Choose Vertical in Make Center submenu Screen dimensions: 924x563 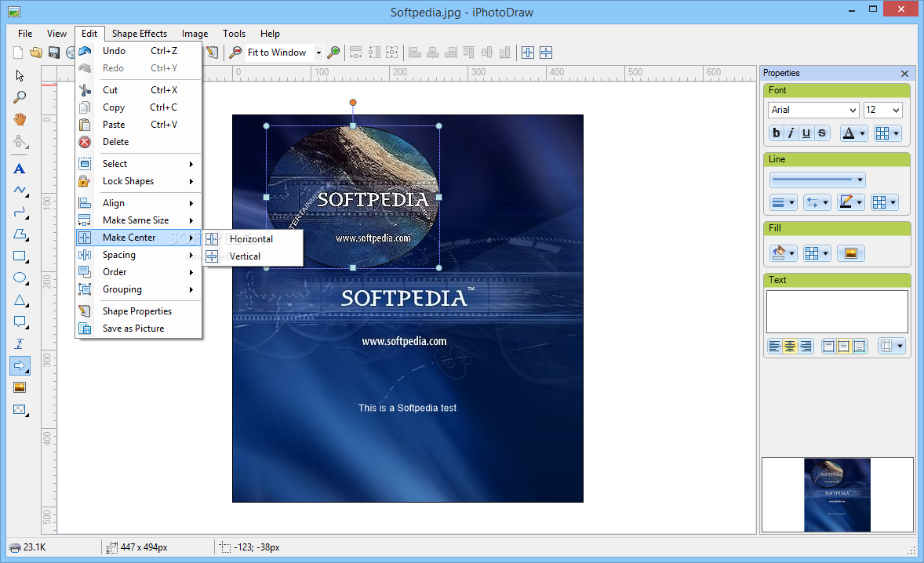point(253,256)
